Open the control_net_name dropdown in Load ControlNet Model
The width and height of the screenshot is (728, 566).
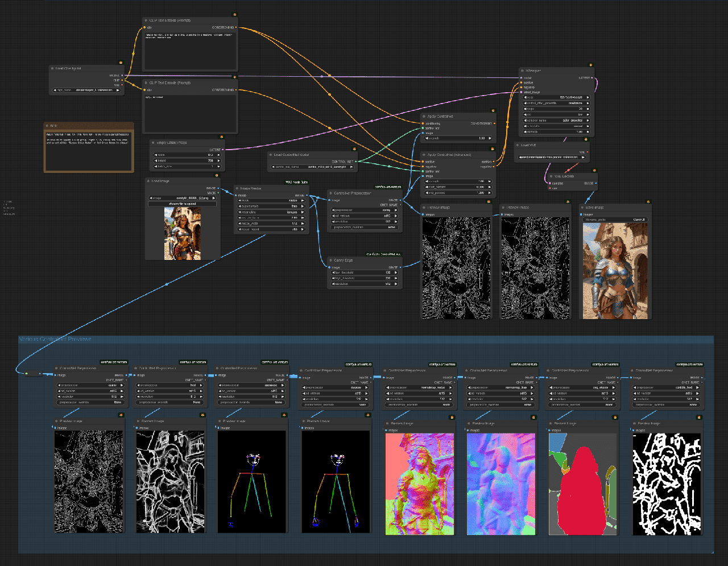(x=312, y=167)
